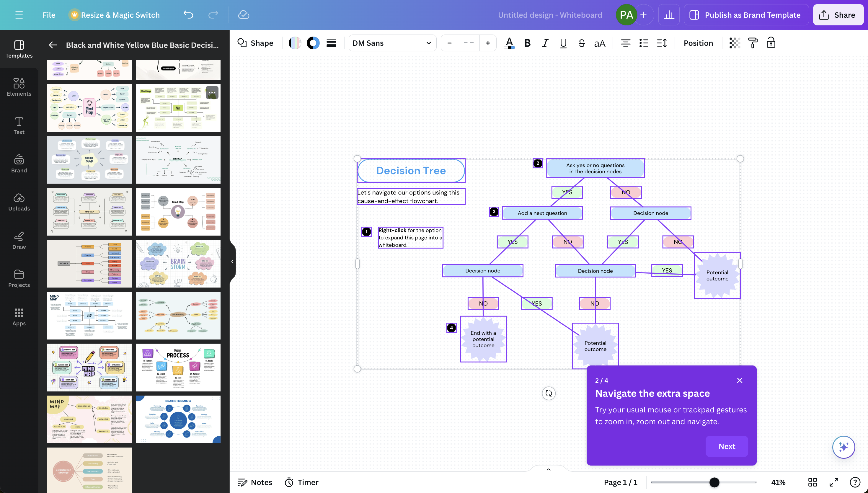
Task: Toggle uppercase aA text
Action: point(600,43)
